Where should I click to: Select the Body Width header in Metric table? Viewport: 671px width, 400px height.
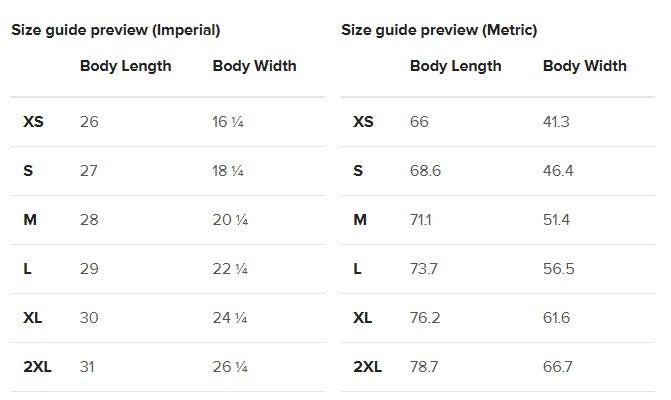tap(584, 66)
